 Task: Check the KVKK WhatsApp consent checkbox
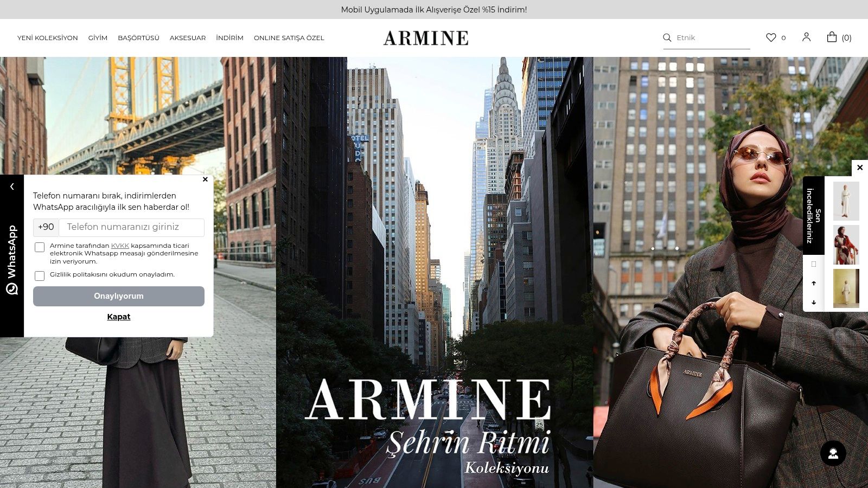click(x=40, y=247)
